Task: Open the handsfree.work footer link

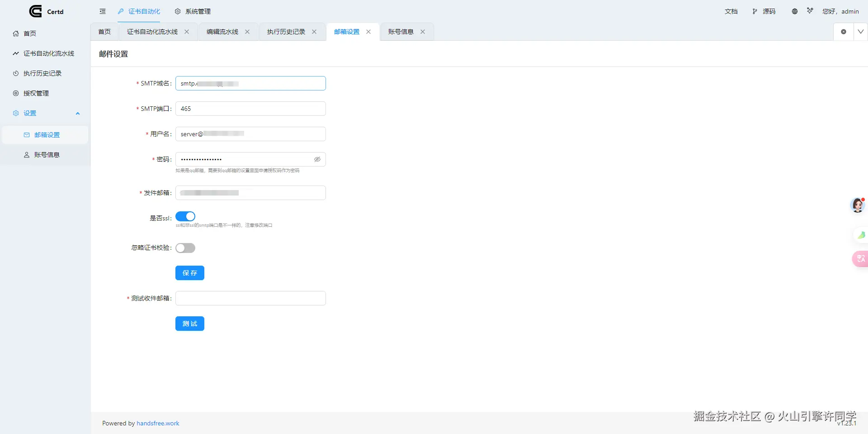Action: tap(158, 424)
